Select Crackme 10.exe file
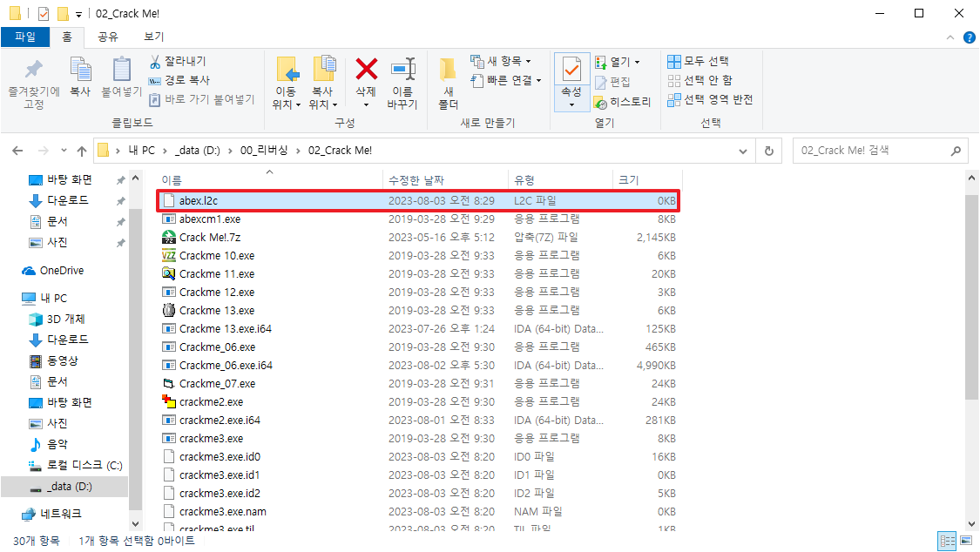Image resolution: width=980 pixels, height=552 pixels. (417, 255)
